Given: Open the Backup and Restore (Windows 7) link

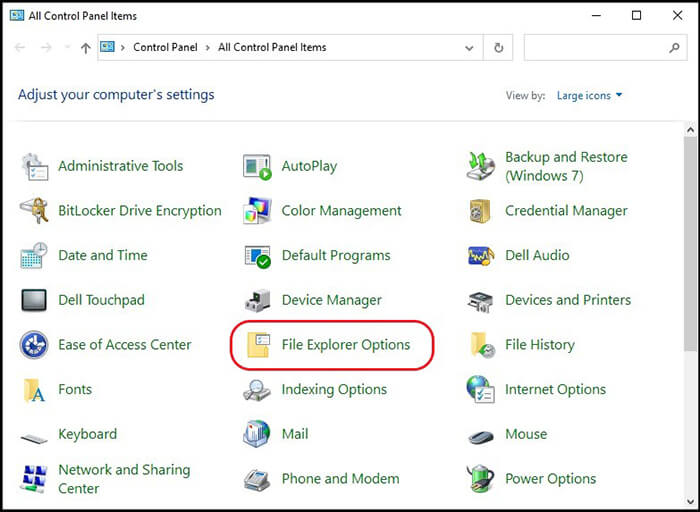Looking at the screenshot, I should pyautogui.click(x=566, y=167).
